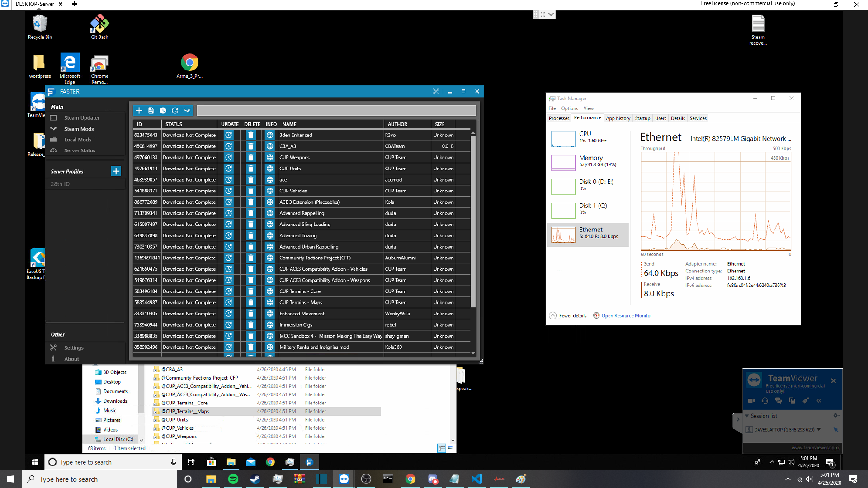Update the CBA_A3 mod via refresh icon
The height and width of the screenshot is (488, 868).
(x=228, y=146)
